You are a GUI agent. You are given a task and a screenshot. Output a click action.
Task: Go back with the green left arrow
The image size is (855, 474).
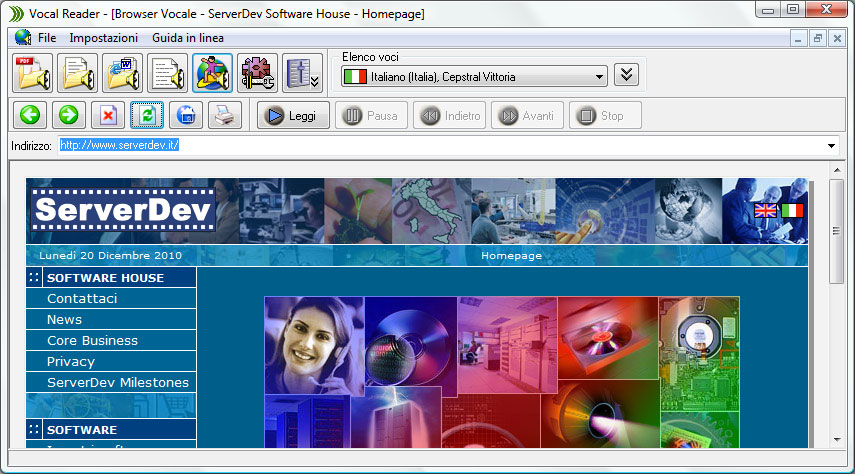click(x=30, y=115)
